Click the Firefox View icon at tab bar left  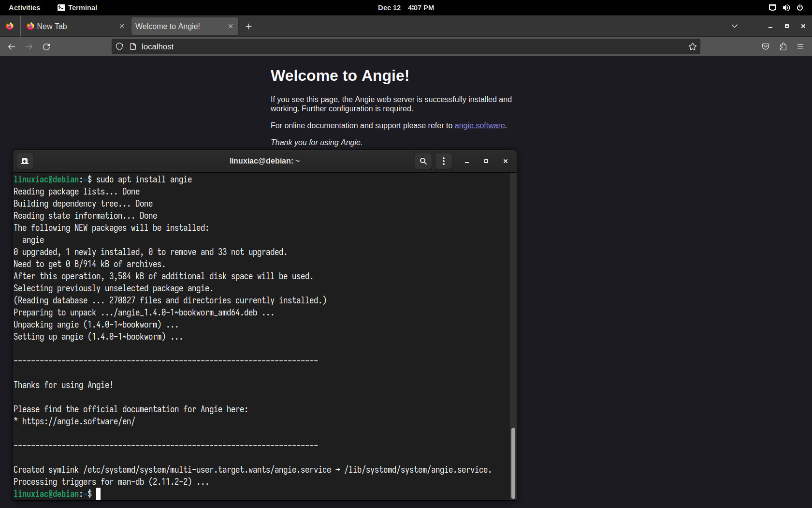point(10,26)
